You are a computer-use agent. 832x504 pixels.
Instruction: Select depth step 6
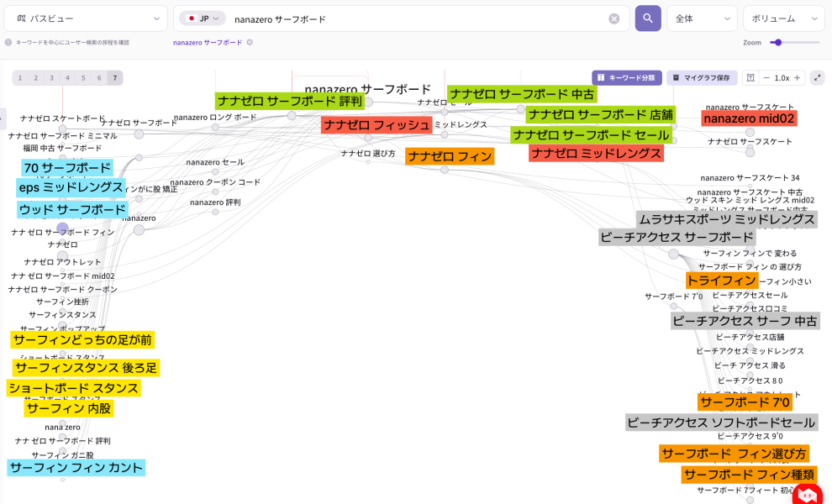(x=98, y=78)
